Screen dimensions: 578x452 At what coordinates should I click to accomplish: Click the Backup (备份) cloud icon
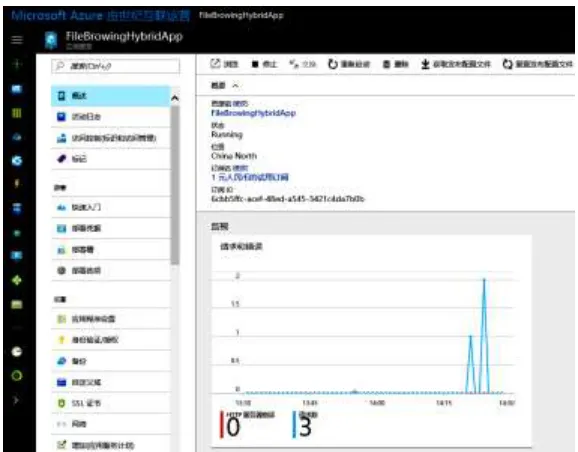click(62, 361)
